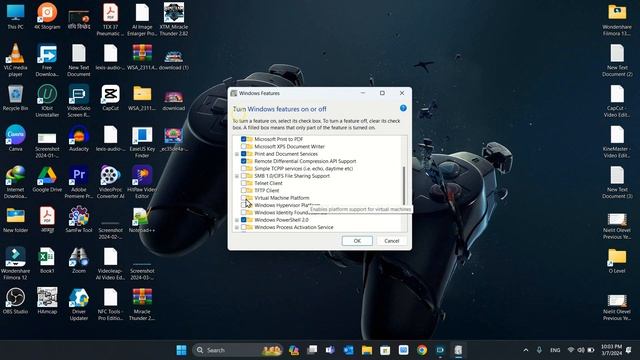Select the Print and Document Services label
The height and width of the screenshot is (360, 640).
pos(286,154)
